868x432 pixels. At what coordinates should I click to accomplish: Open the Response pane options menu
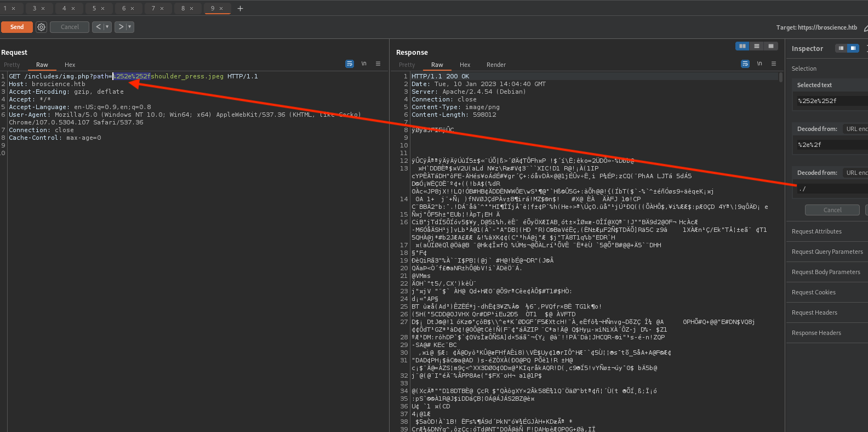point(774,64)
